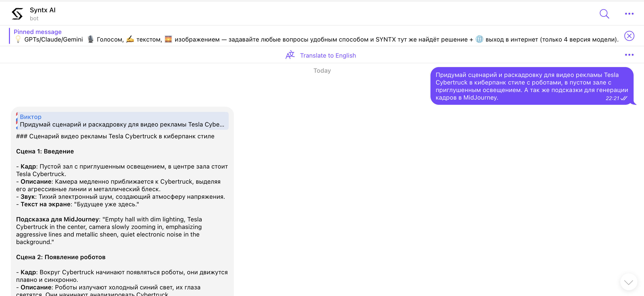Click the double-check read receipt icon

pos(624,98)
